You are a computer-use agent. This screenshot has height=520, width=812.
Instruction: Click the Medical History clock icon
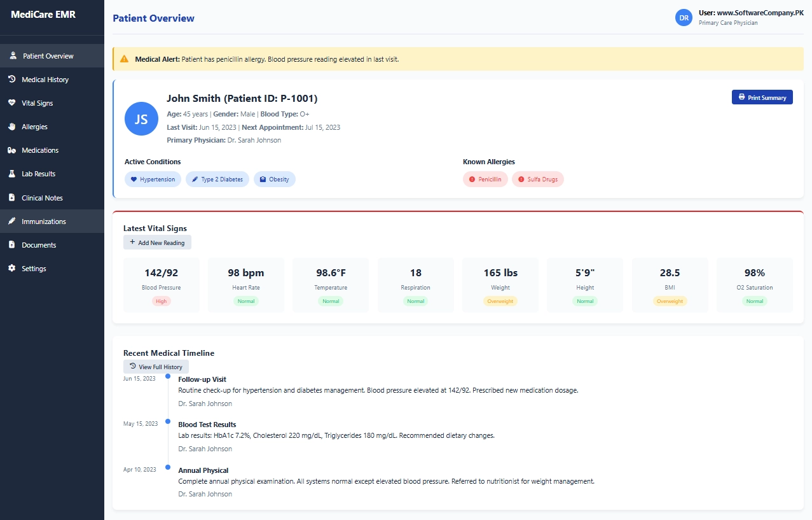(11, 80)
